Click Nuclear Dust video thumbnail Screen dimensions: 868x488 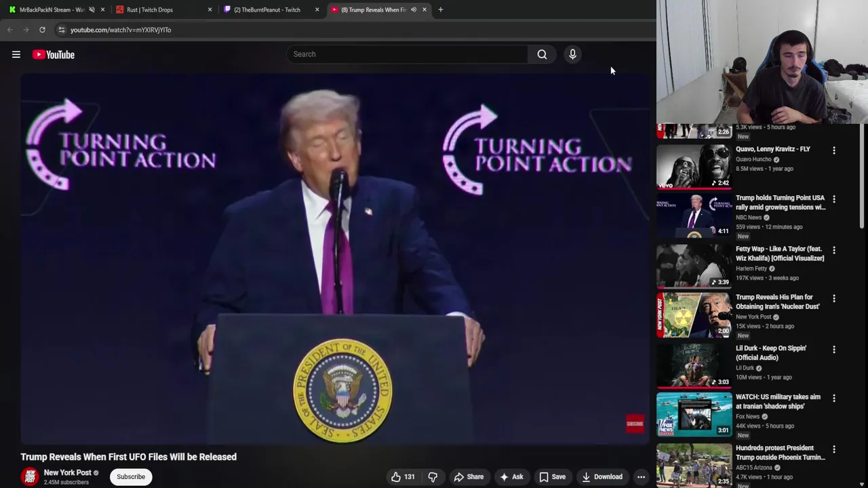[694, 315]
